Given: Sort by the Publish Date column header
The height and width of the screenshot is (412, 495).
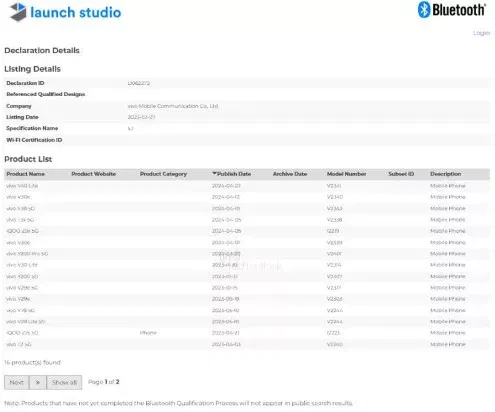Looking at the screenshot, I should tap(234, 174).
